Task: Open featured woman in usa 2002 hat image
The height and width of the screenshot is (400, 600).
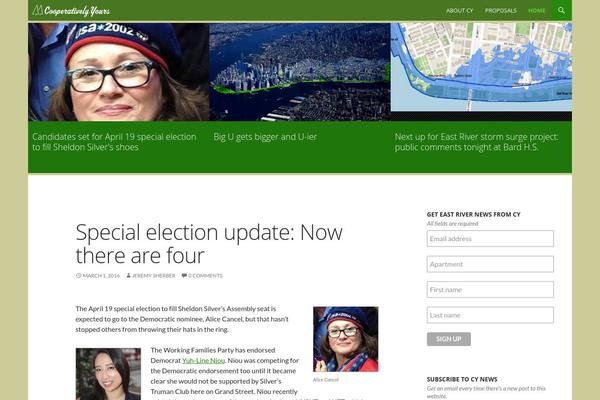Action: tap(119, 72)
